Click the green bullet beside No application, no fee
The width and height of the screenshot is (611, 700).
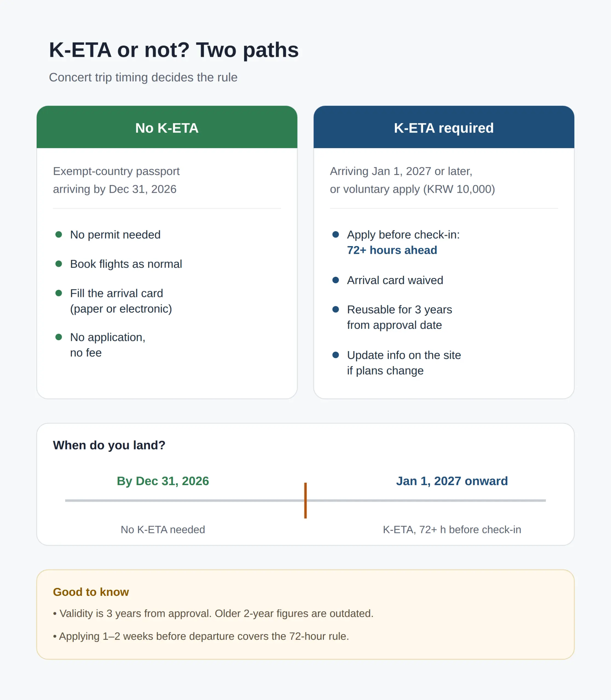(x=59, y=337)
